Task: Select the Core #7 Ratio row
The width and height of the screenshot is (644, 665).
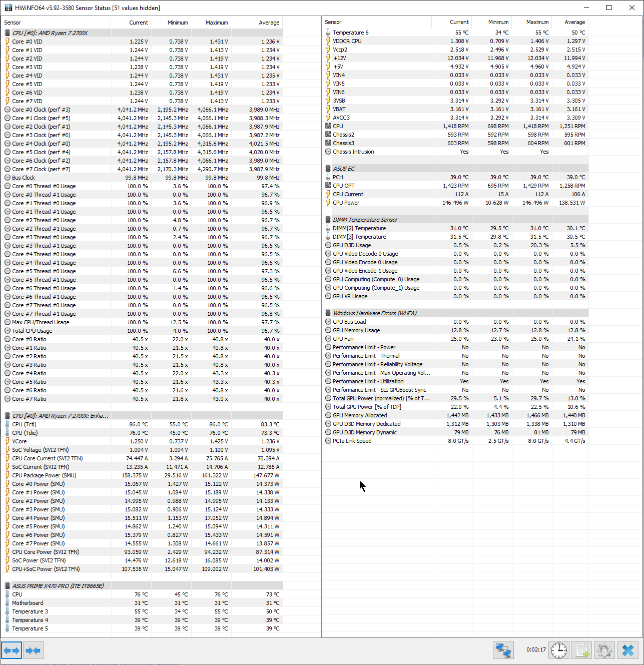Action: click(142, 399)
